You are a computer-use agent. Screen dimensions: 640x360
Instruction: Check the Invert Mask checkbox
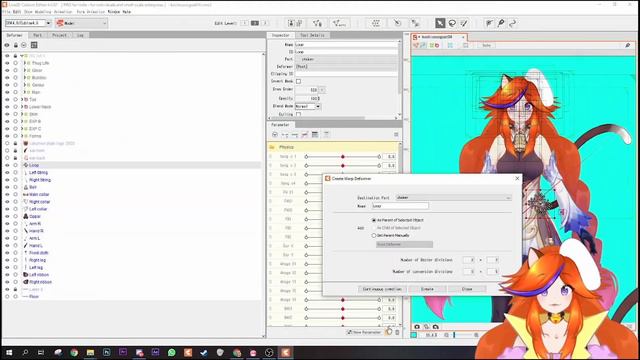[x=298, y=81]
